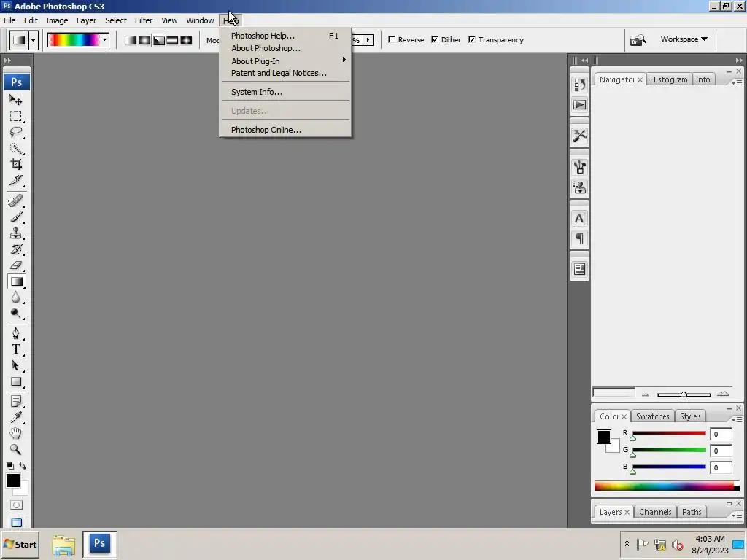This screenshot has height=560, width=747.
Task: Select the Hand tool
Action: pyautogui.click(x=16, y=433)
